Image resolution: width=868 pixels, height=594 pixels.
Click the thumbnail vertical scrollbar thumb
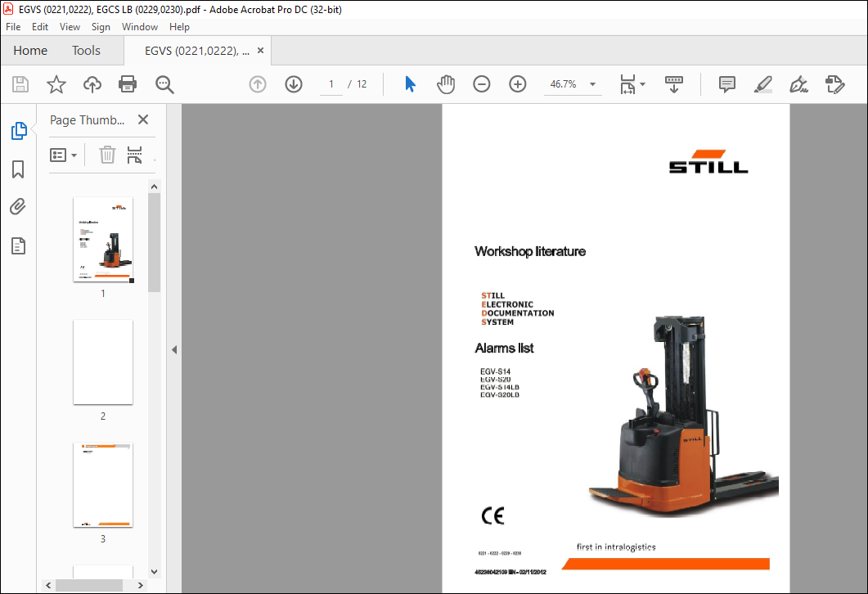point(155,242)
